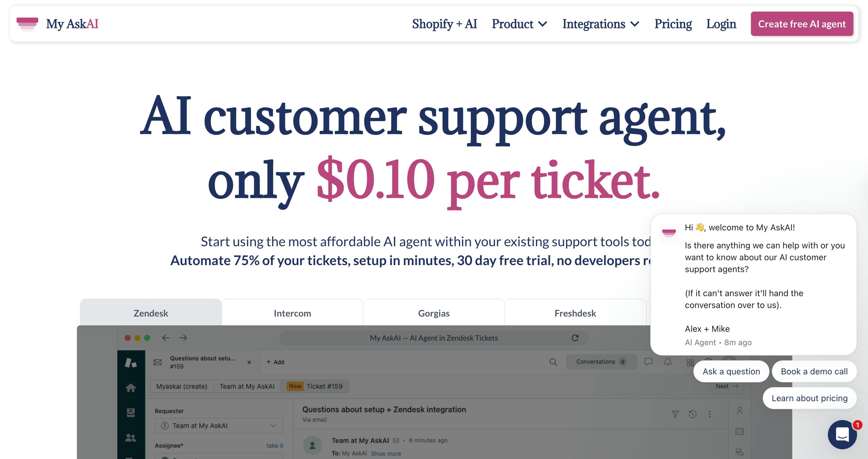Screen dimensions: 868x459
Task: Open the Freshdesk tab
Action: pos(575,313)
